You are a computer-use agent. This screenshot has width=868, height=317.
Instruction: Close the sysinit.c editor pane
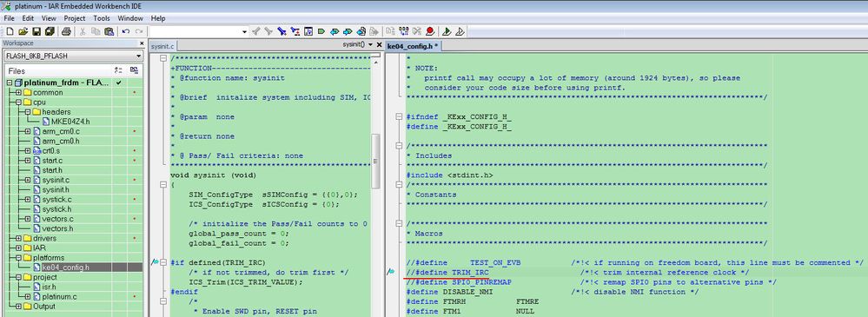tap(379, 45)
